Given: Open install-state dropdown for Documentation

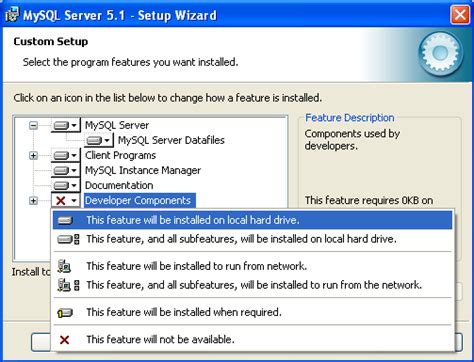Looking at the screenshot, I should pos(66,185).
